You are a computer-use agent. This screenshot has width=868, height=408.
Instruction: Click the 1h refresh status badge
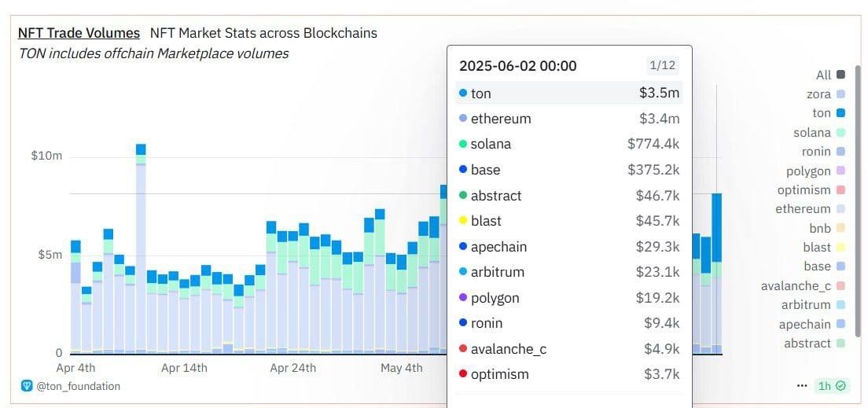tap(831, 386)
